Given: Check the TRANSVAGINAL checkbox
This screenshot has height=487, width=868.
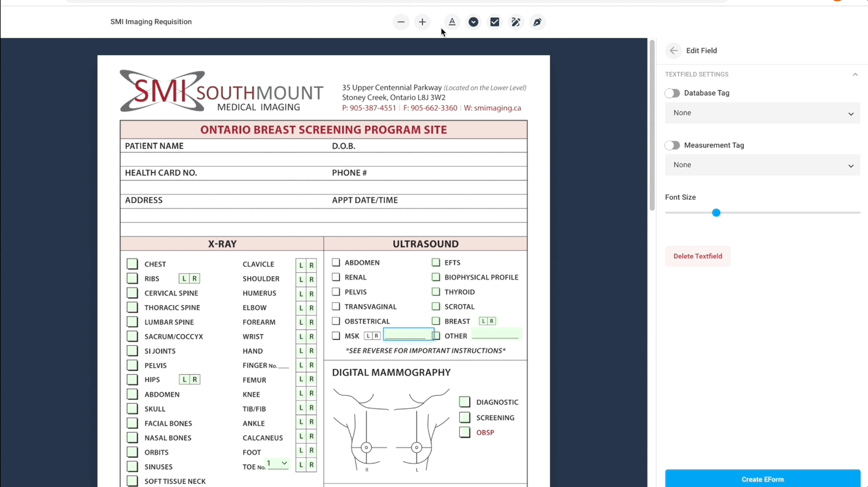Looking at the screenshot, I should click(x=336, y=306).
